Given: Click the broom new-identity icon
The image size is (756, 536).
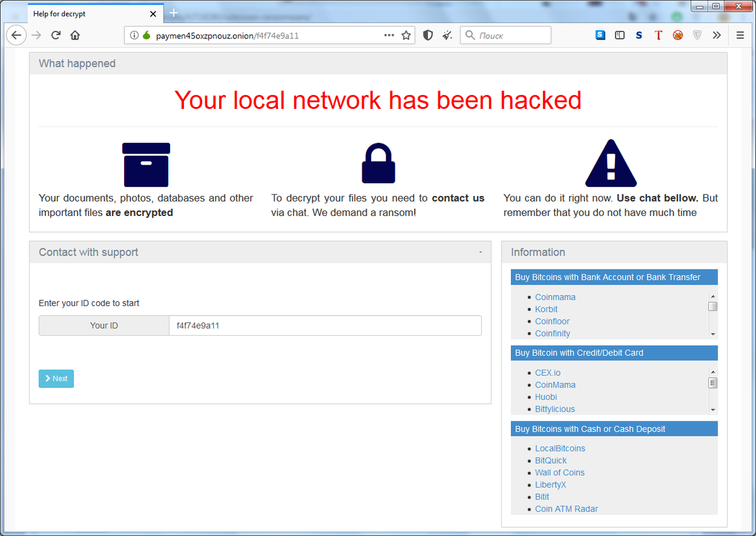Looking at the screenshot, I should click(447, 35).
